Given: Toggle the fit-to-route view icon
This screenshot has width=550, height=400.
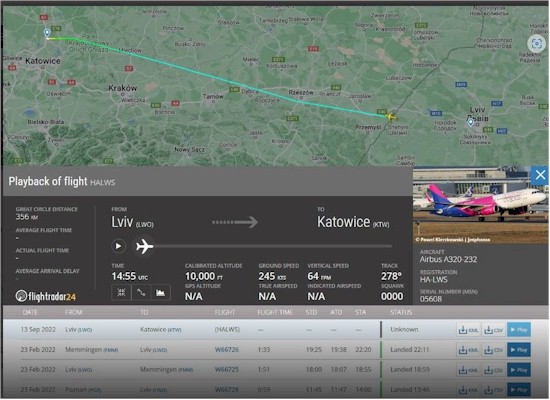Looking at the screenshot, I should coord(121,293).
